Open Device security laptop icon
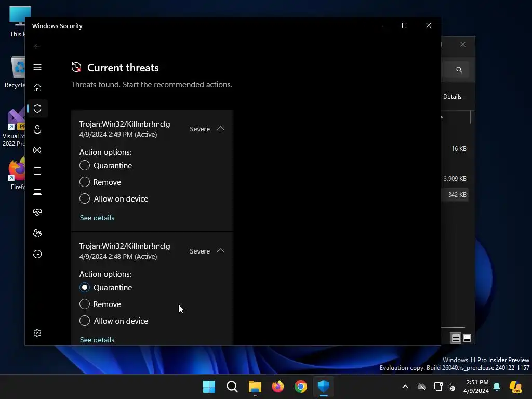 (x=37, y=192)
